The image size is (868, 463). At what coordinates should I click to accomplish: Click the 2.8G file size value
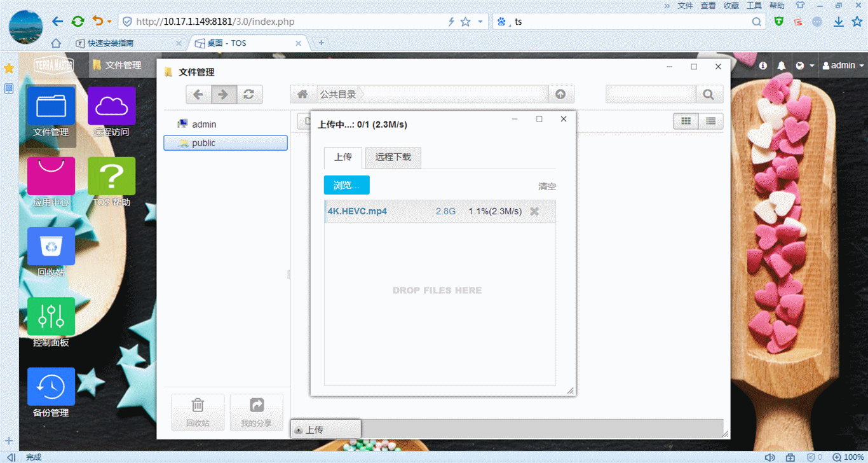[x=445, y=211]
